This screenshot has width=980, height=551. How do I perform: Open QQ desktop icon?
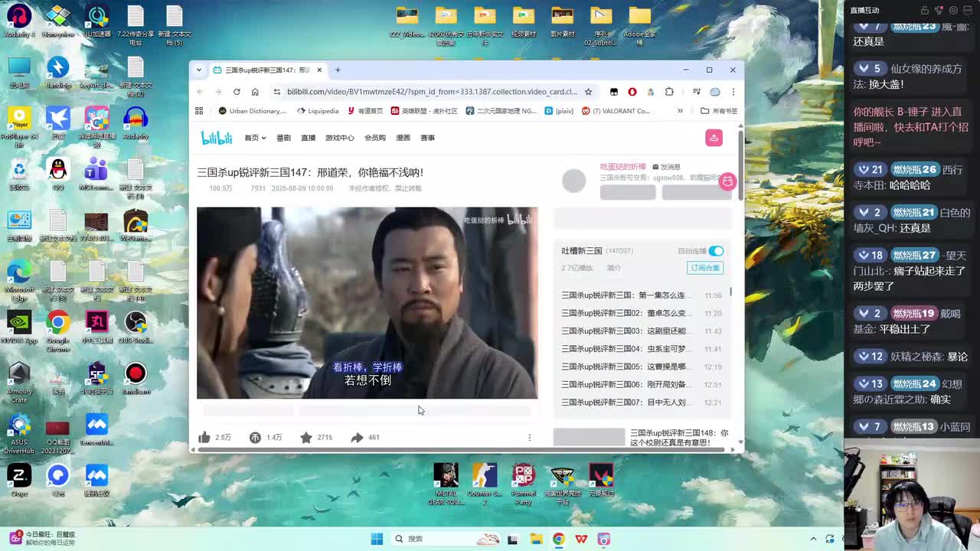[x=57, y=173]
